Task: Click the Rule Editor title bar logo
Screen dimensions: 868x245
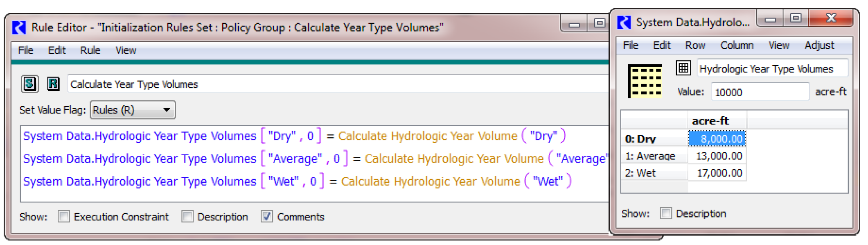Action: click(19, 27)
